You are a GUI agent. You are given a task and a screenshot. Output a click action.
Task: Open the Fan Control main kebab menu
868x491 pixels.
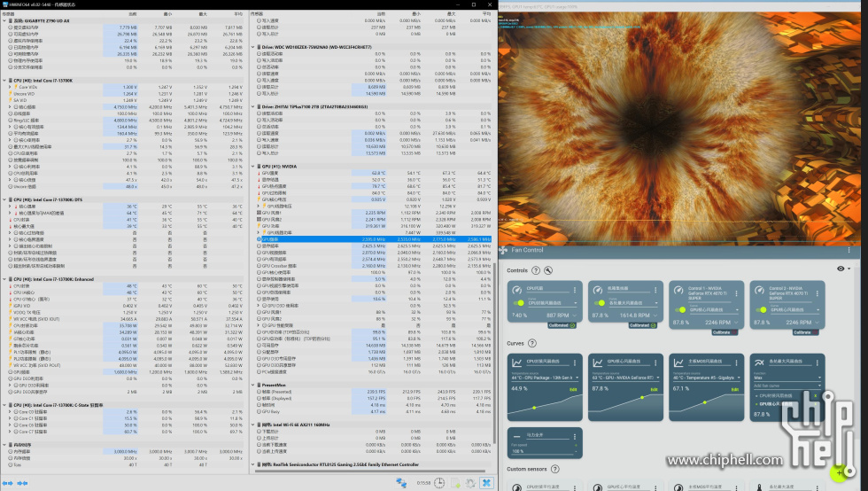(x=849, y=251)
